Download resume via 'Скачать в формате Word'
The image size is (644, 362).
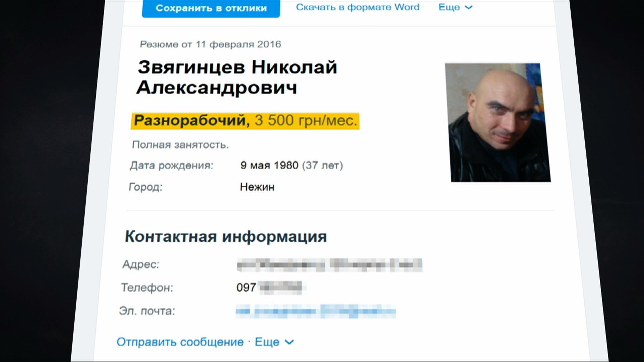point(358,7)
